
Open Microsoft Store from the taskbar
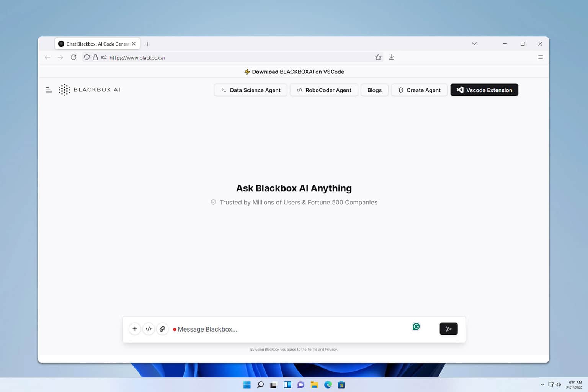point(341,385)
